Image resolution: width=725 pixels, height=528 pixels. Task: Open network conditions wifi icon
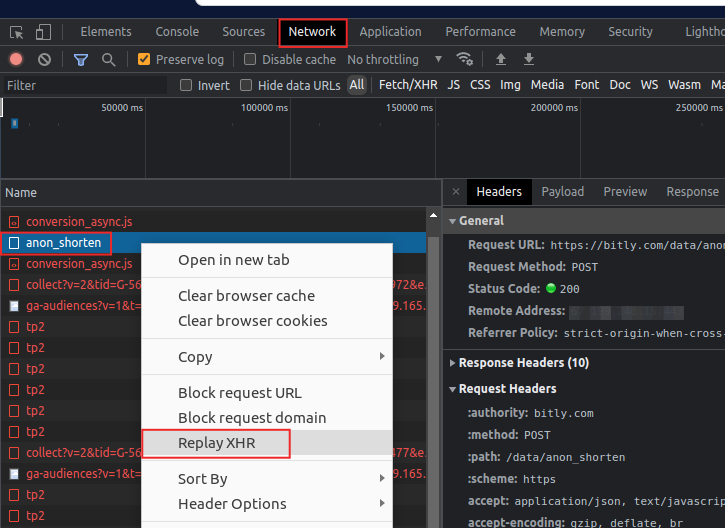point(464,59)
